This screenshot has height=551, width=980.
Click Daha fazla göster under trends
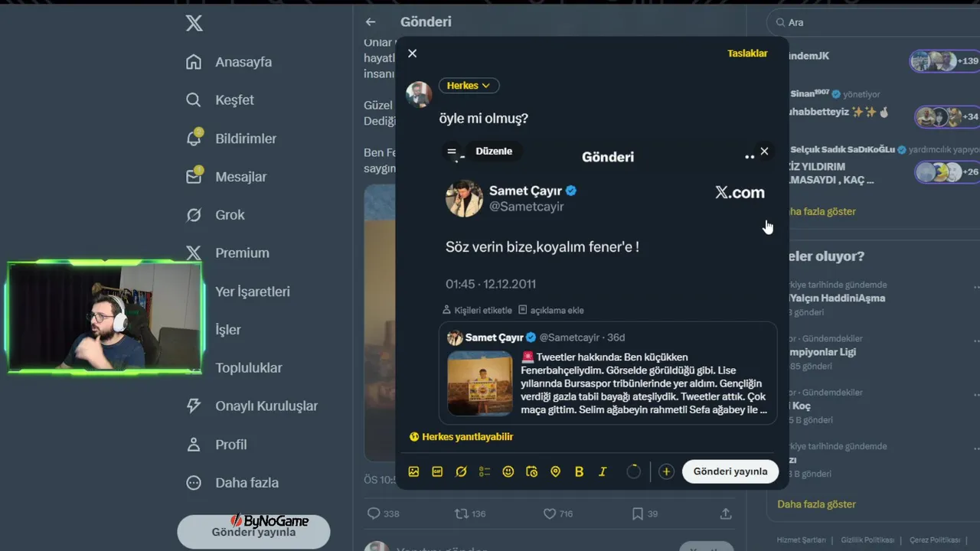[816, 504]
